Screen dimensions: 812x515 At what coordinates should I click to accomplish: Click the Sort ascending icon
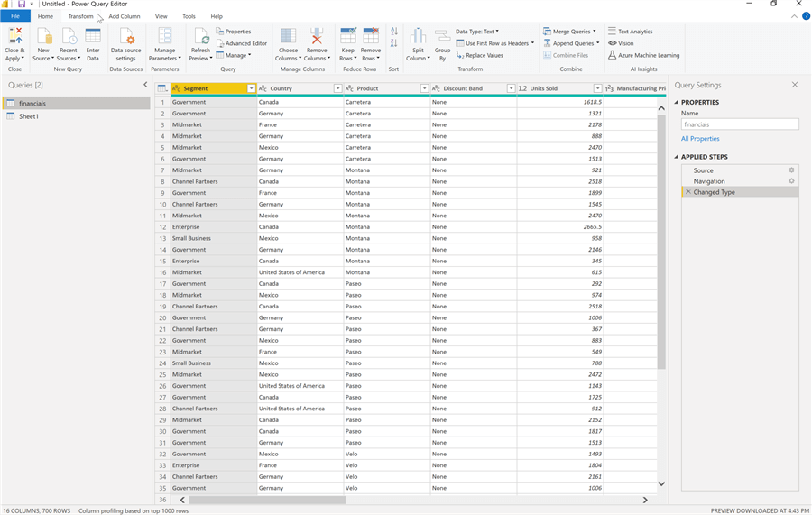tap(394, 32)
